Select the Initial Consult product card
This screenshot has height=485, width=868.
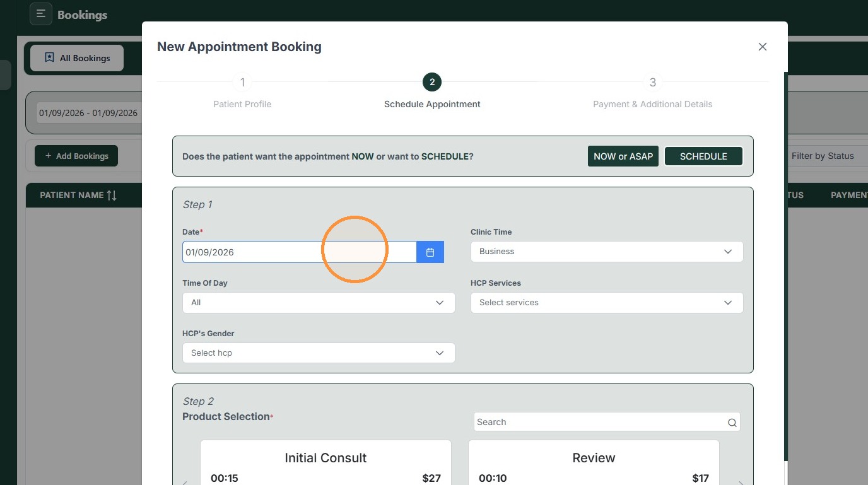pyautogui.click(x=325, y=463)
